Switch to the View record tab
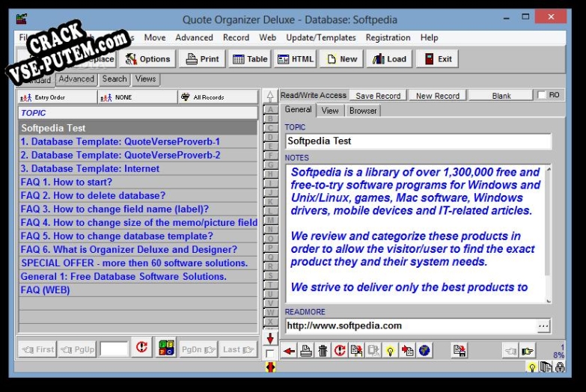 tap(330, 111)
